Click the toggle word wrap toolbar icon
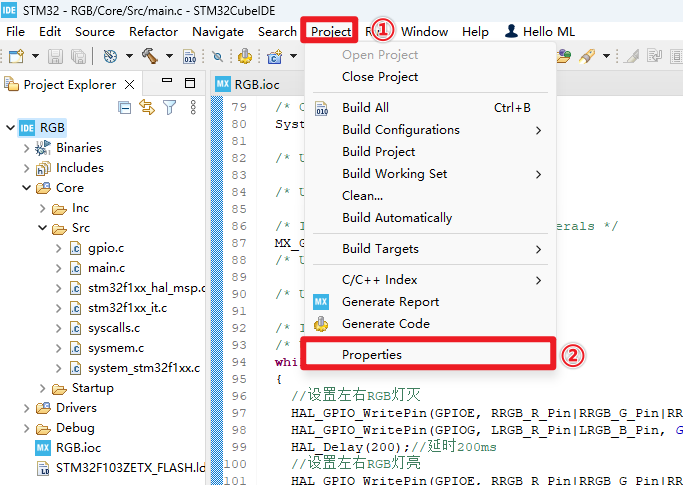 pos(654,56)
